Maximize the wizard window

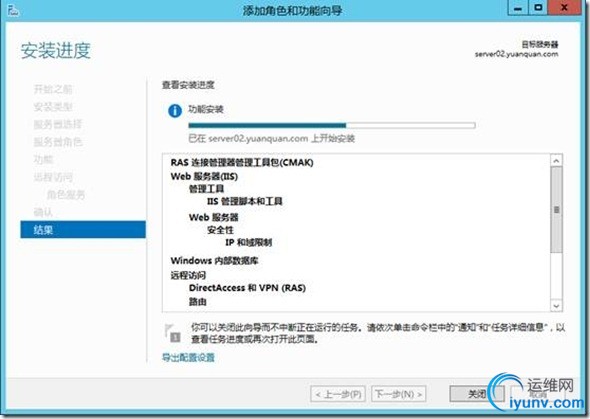point(538,8)
